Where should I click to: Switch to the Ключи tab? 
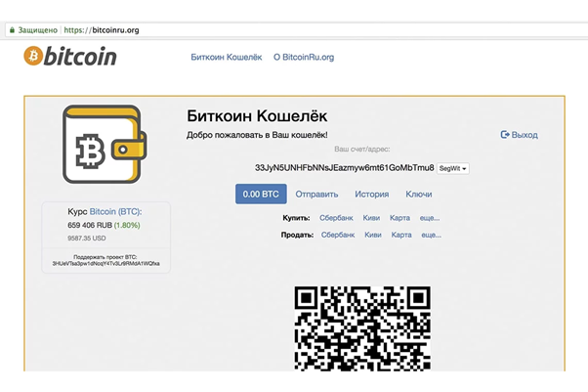pyautogui.click(x=419, y=195)
